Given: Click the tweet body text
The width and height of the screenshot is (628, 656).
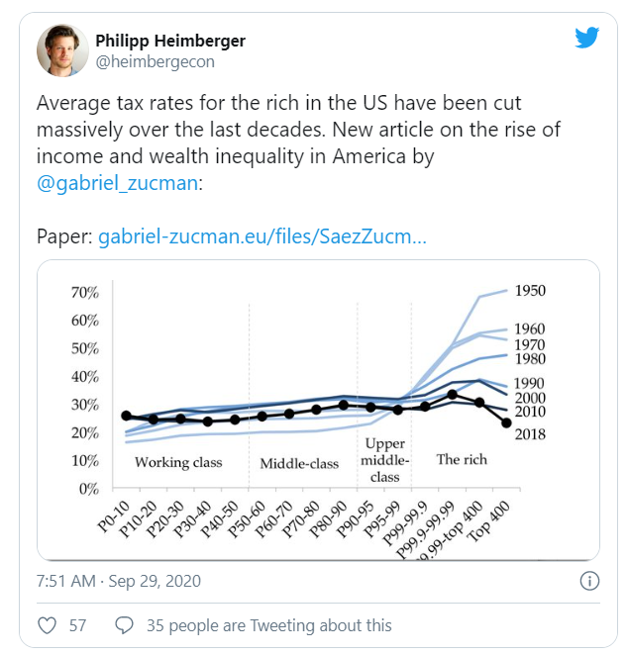Looking at the screenshot, I should pos(280,130).
